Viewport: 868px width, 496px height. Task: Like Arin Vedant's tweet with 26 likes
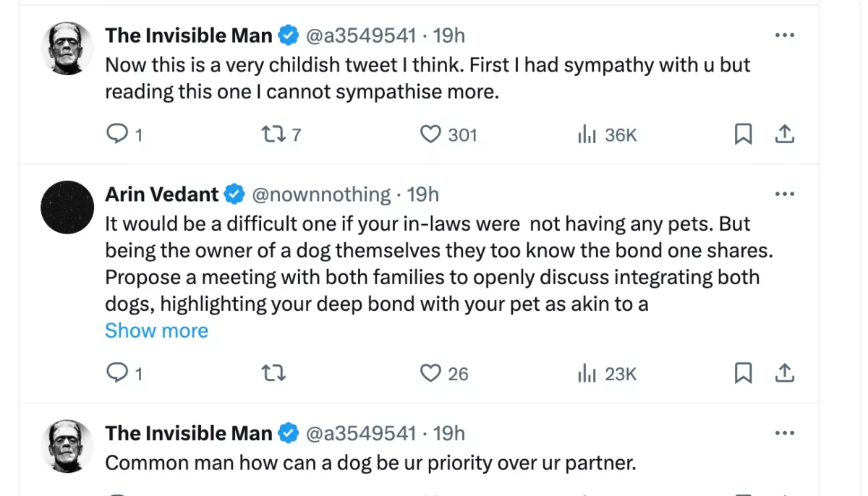click(431, 373)
